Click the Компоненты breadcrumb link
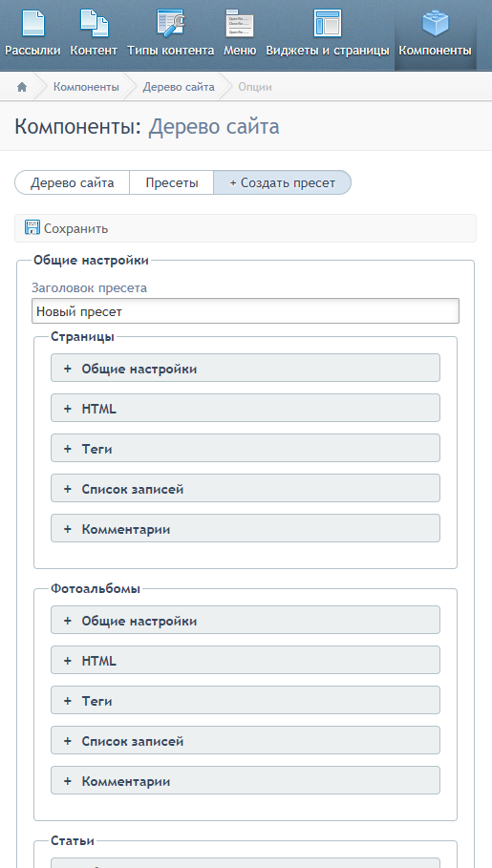This screenshot has width=492, height=868. (86, 87)
